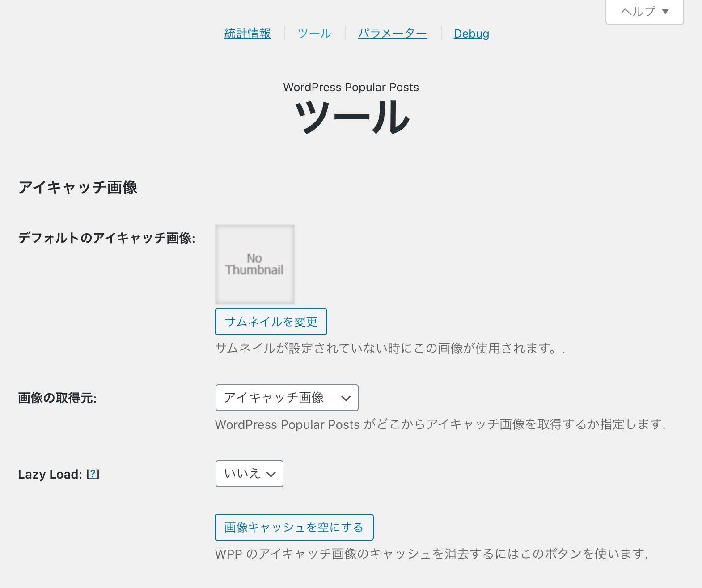Click the アイキャッチ画像 section heading

(x=78, y=187)
